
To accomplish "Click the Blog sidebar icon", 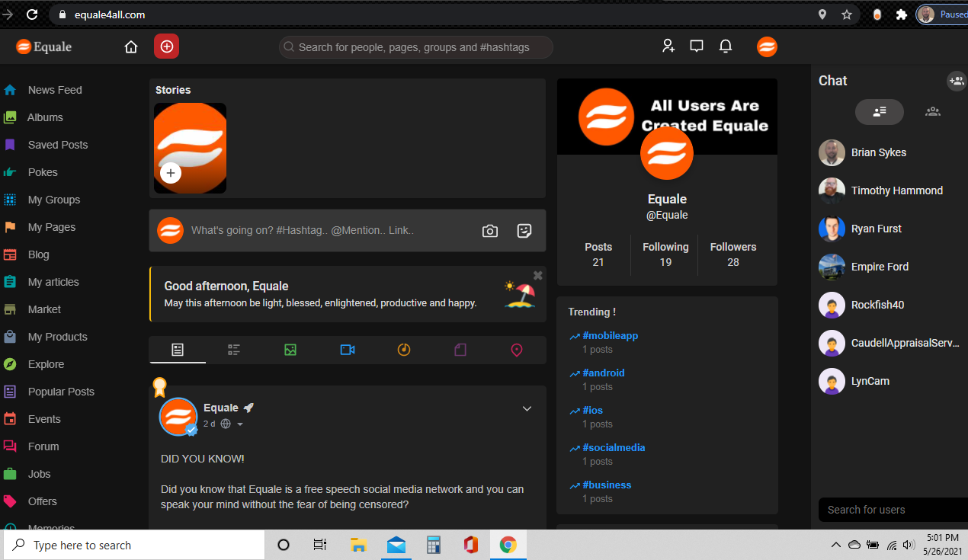I will 10,254.
